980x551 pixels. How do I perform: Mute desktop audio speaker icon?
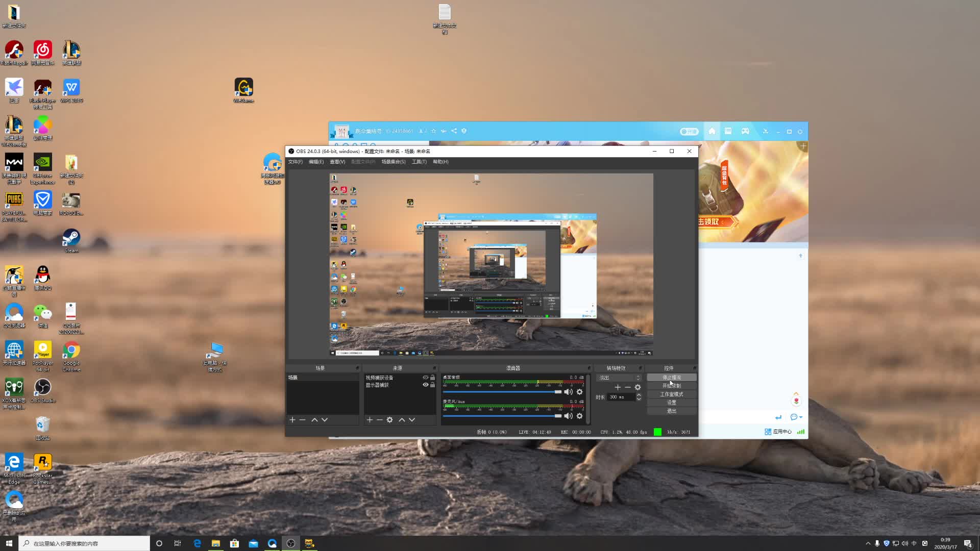[x=568, y=392]
